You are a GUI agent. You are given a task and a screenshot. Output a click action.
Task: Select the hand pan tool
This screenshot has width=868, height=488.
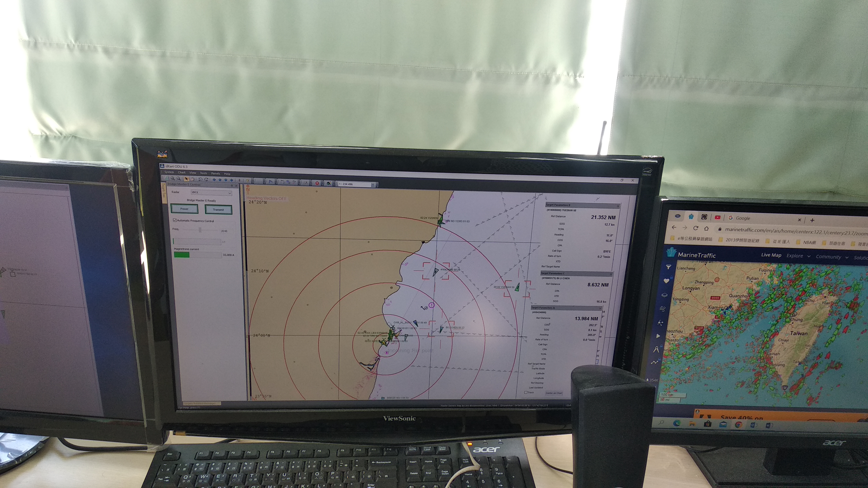tap(193, 179)
